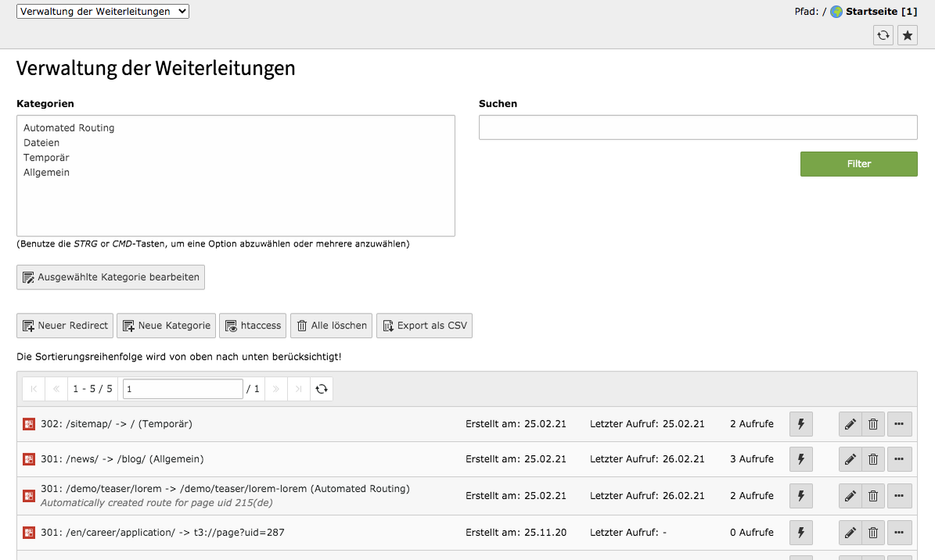Apply search with the Filter button

point(858,163)
